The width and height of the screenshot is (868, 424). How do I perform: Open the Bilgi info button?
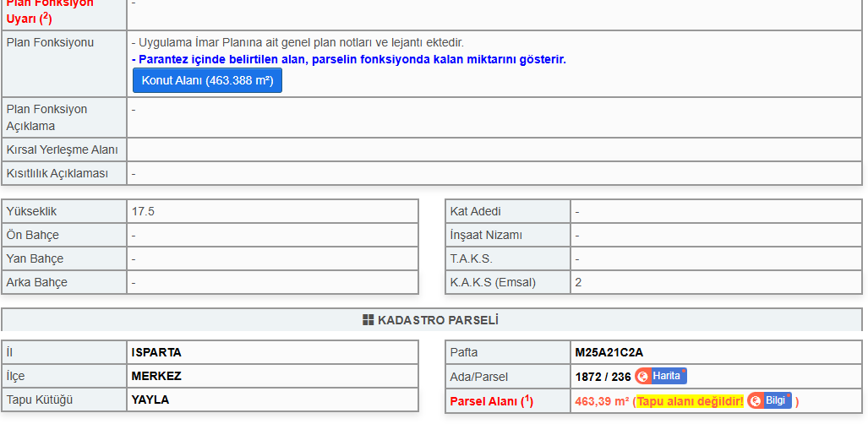click(x=769, y=400)
